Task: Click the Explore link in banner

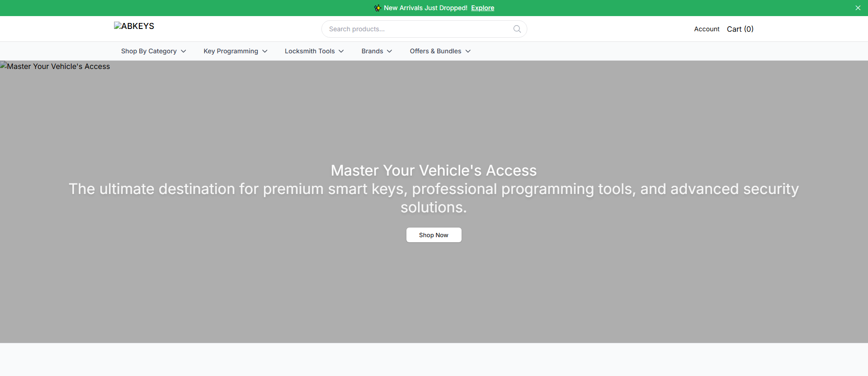Action: point(483,8)
